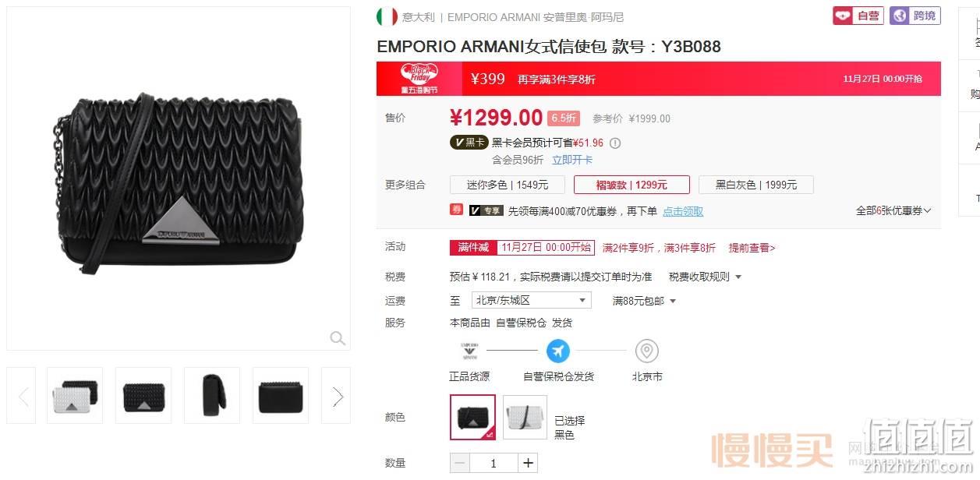This screenshot has width=980, height=480.
Task: Choose the white bag color swatch
Action: coord(525,417)
